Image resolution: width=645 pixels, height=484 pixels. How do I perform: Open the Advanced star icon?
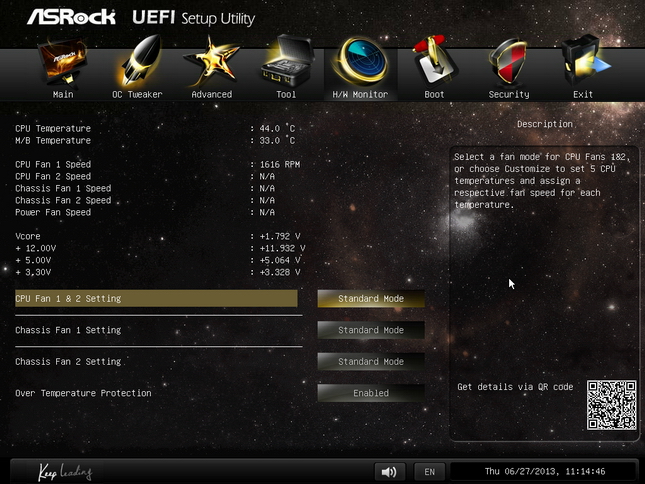point(211,62)
